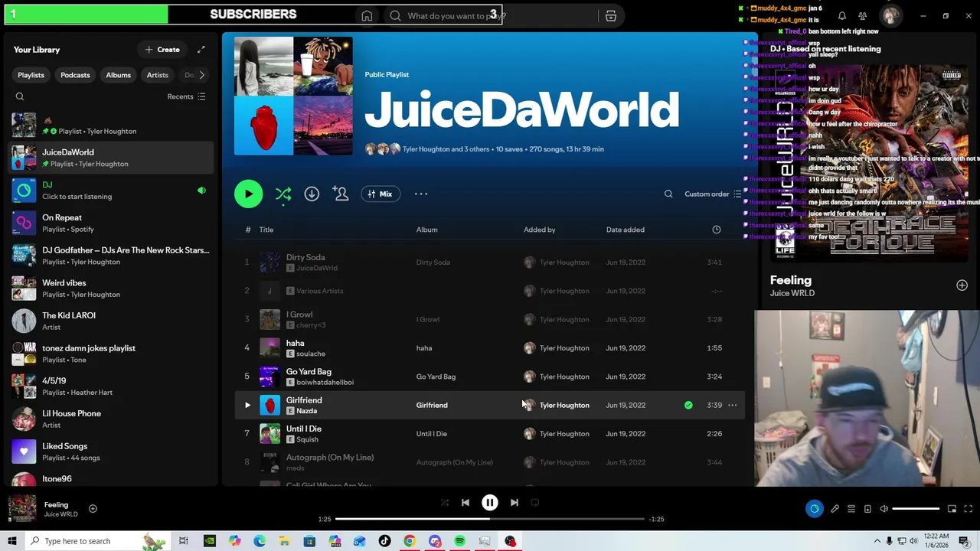Expand Your Library to full view
980x551 pixels.
201,50
